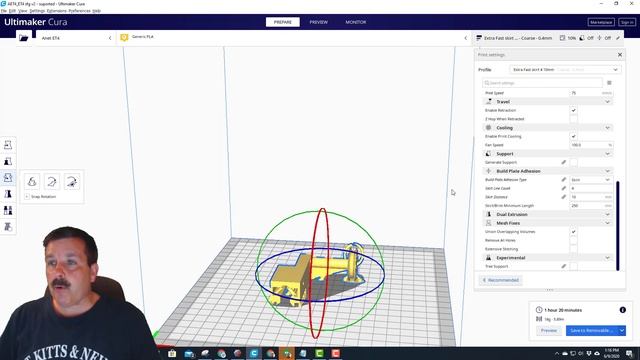This screenshot has width=640, height=360.
Task: Collapse the Travel settings section
Action: click(x=548, y=102)
